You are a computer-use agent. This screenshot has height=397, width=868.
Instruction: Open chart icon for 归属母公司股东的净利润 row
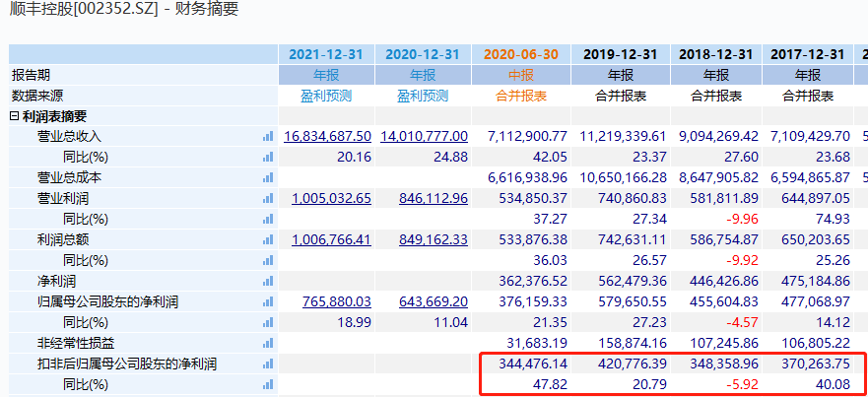[x=268, y=302]
